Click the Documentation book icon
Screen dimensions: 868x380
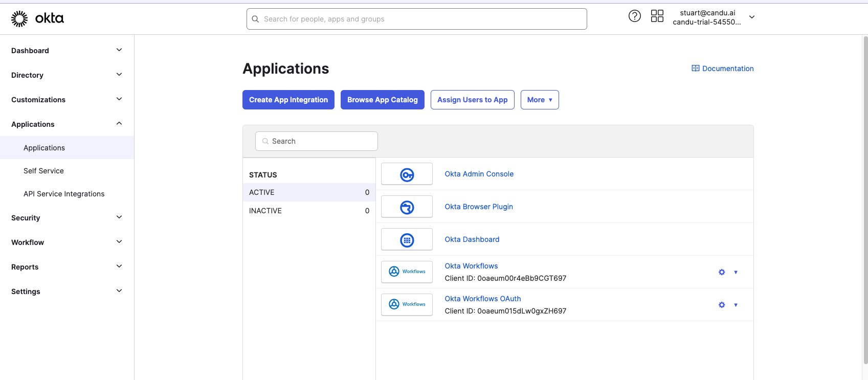(x=696, y=69)
